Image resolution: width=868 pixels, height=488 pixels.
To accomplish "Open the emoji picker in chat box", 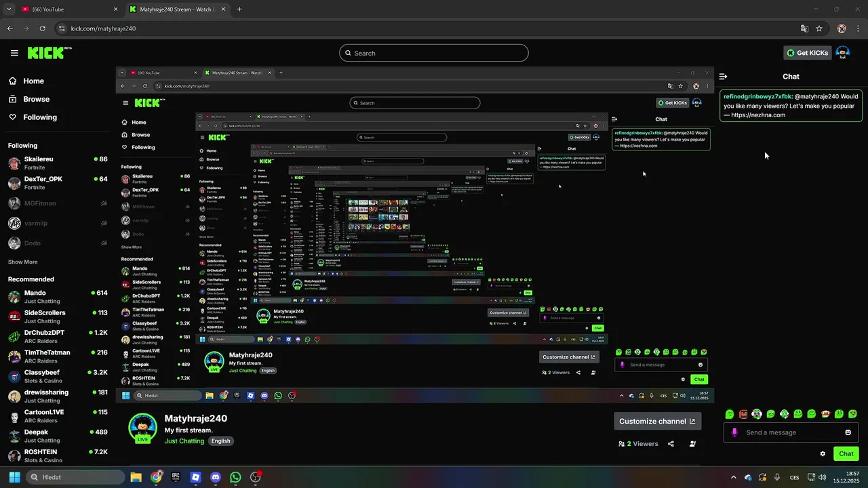I will click(x=848, y=432).
